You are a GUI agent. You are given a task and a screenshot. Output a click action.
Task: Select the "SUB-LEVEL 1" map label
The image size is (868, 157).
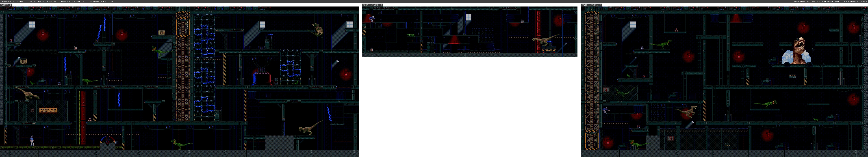point(372,5)
